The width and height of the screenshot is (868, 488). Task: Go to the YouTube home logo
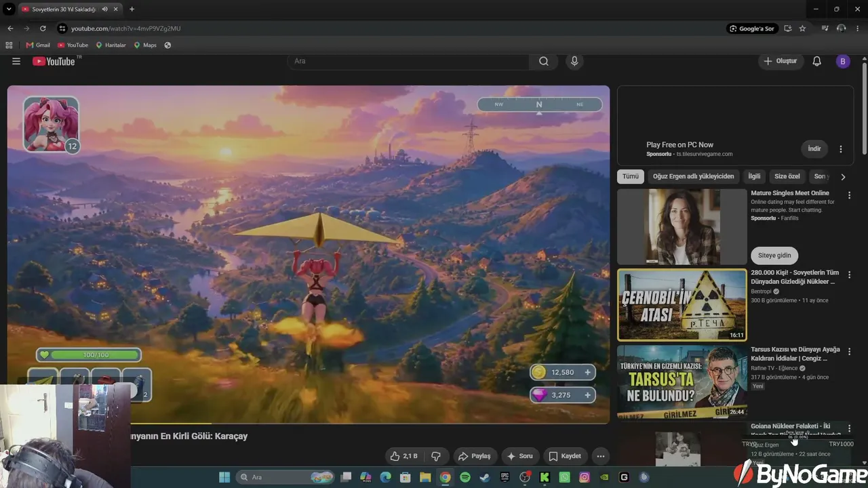[x=54, y=61]
